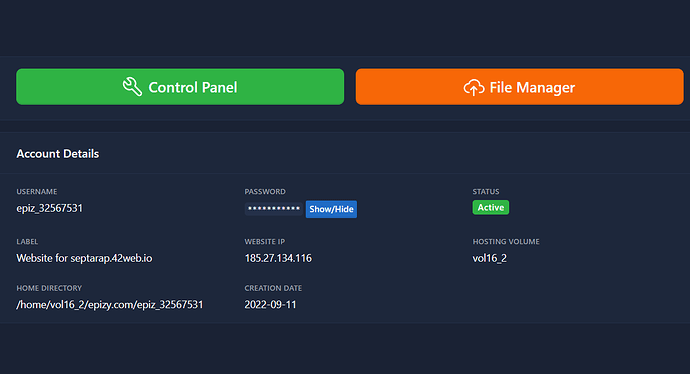The height and width of the screenshot is (374, 690).
Task: Click the Account Details heading
Action: click(x=58, y=154)
